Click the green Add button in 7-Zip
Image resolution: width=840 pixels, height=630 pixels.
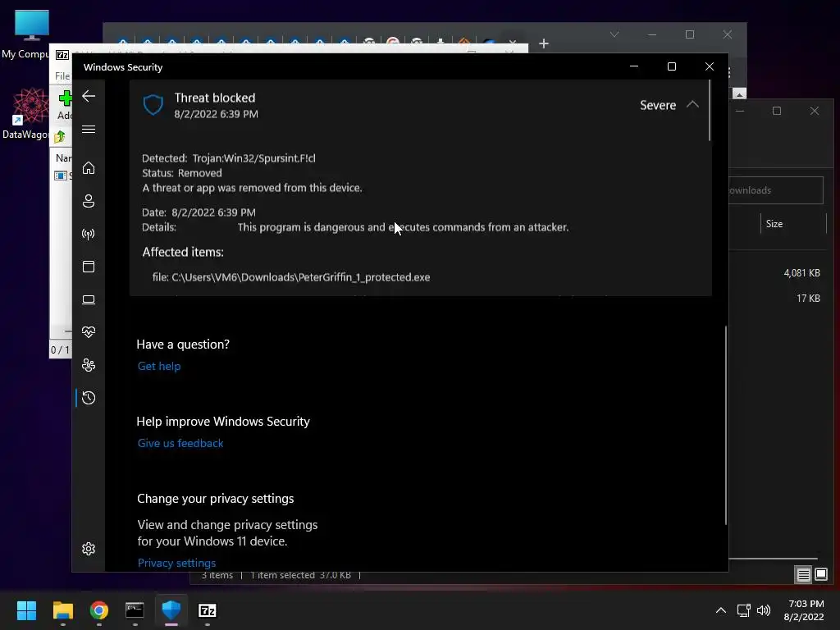pyautogui.click(x=66, y=104)
